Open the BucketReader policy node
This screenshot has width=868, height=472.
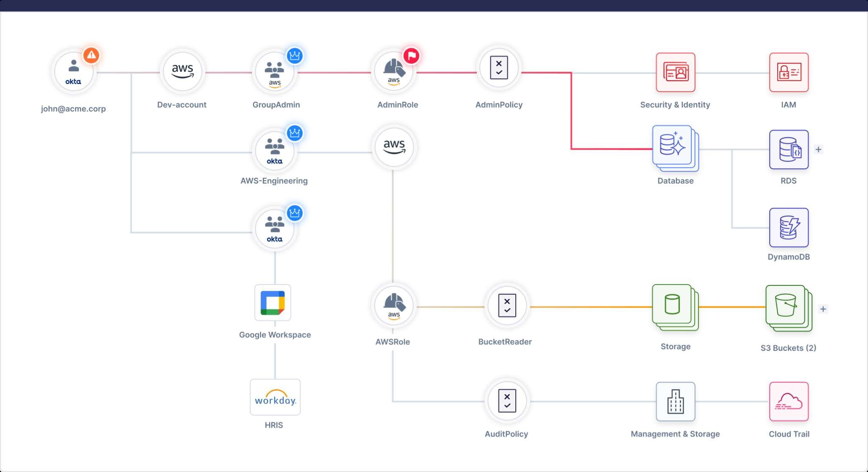coord(507,306)
